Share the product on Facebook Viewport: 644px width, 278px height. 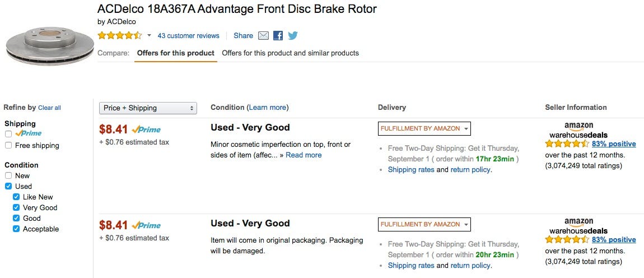pos(278,36)
